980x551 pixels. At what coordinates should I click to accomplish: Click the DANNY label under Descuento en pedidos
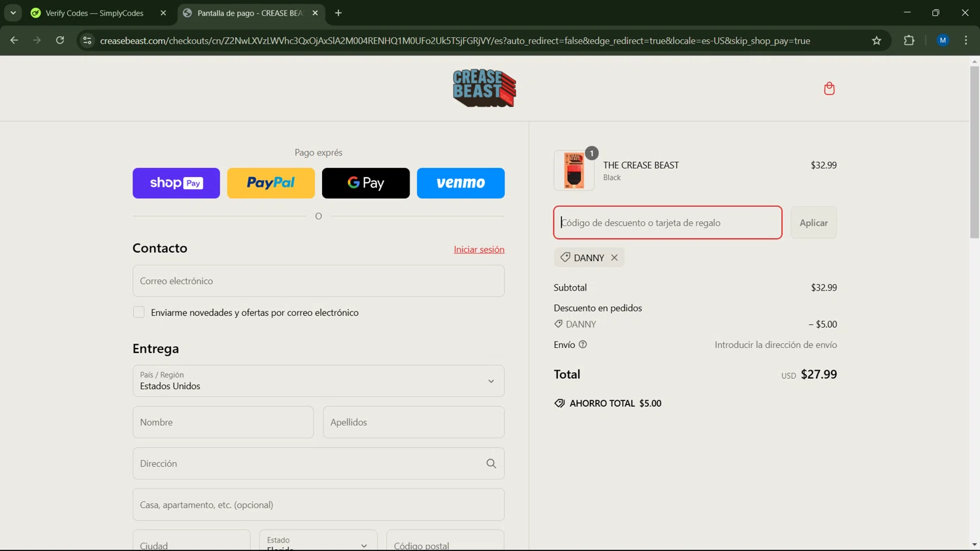pyautogui.click(x=581, y=324)
